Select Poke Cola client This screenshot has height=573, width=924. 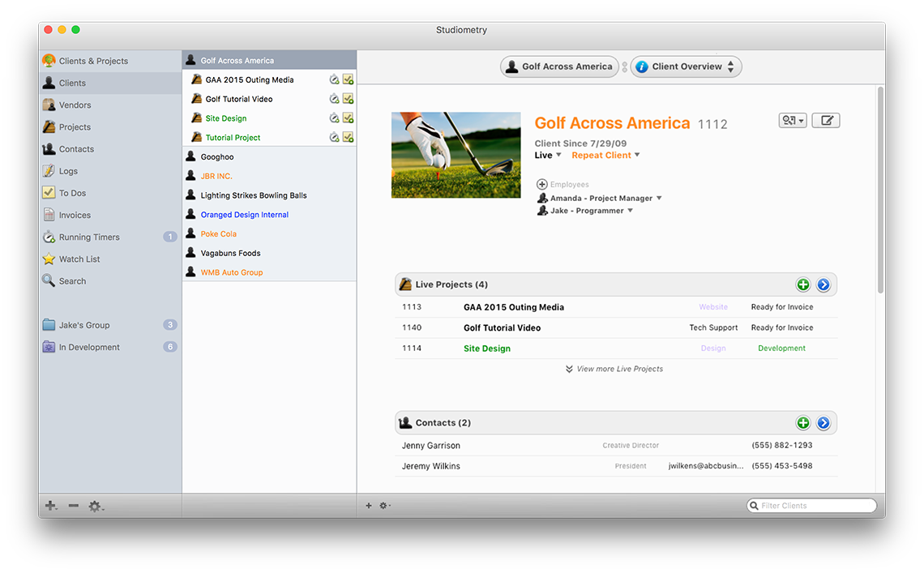pyautogui.click(x=269, y=233)
